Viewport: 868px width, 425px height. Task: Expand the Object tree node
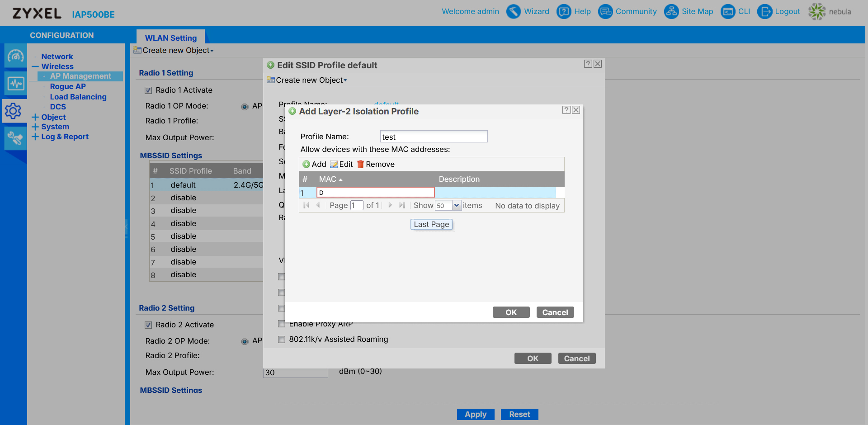click(35, 117)
